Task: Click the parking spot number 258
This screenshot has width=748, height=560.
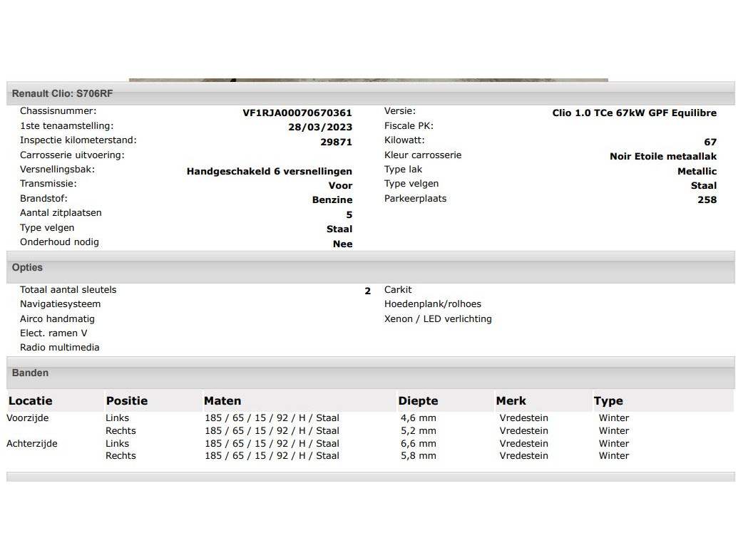Action: [707, 200]
